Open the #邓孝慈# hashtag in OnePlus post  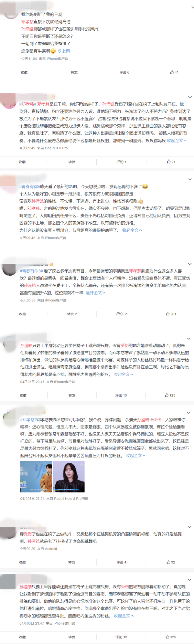(27, 104)
